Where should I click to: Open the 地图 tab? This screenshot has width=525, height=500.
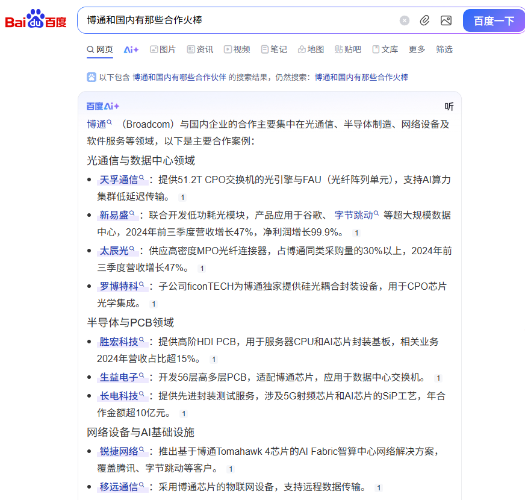coord(311,50)
